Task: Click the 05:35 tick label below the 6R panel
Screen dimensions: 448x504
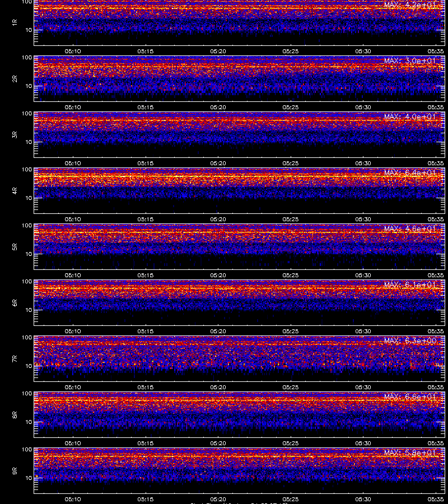Action: pyautogui.click(x=436, y=331)
